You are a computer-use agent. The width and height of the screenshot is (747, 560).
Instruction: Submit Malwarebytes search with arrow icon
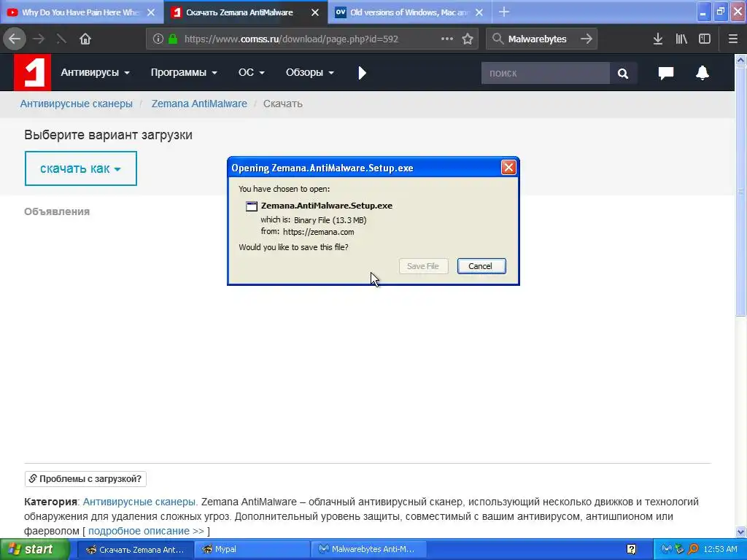click(x=587, y=39)
